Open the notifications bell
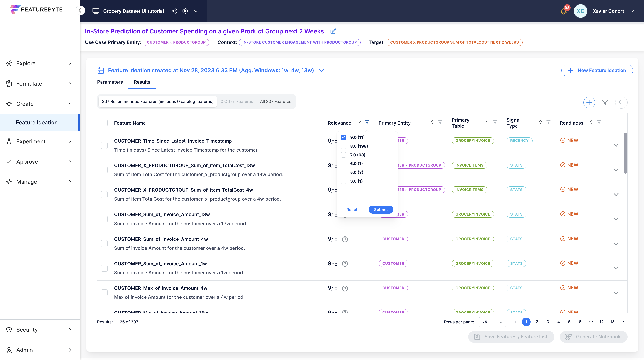644x360 pixels. click(x=564, y=11)
